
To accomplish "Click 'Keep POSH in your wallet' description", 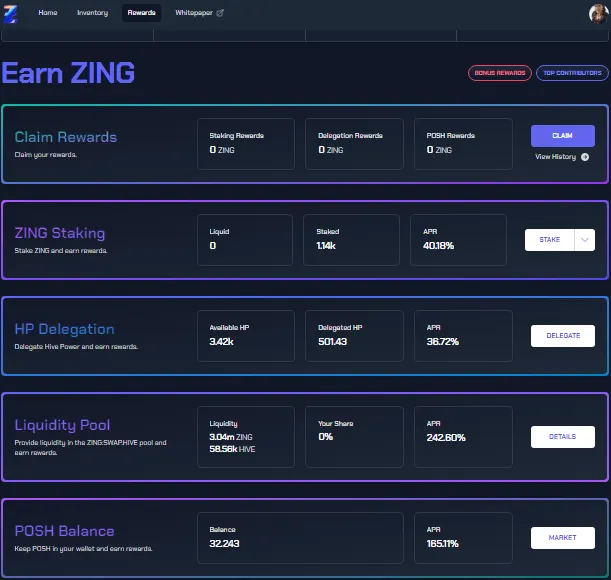I will [x=83, y=549].
